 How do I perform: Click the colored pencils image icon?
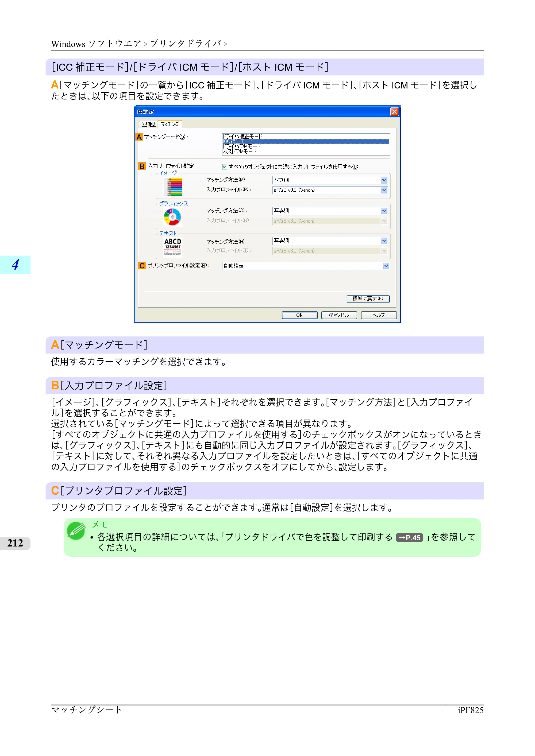173,187
